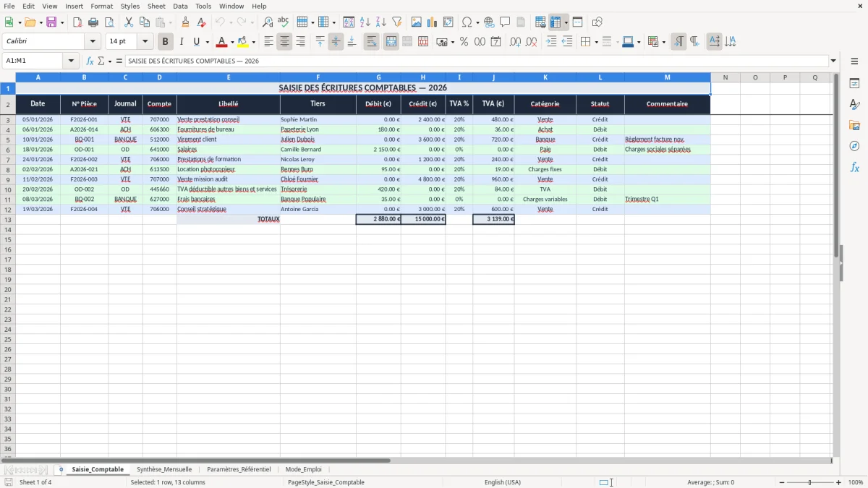868x488 pixels.
Task: Click the Add Decimal Place icon
Action: pos(515,42)
